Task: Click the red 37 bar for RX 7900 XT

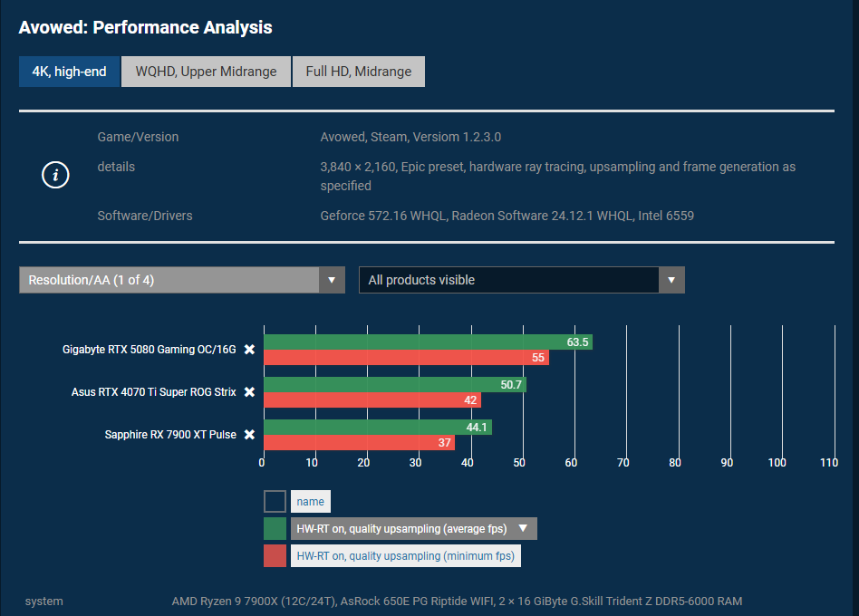Action: tap(360, 443)
